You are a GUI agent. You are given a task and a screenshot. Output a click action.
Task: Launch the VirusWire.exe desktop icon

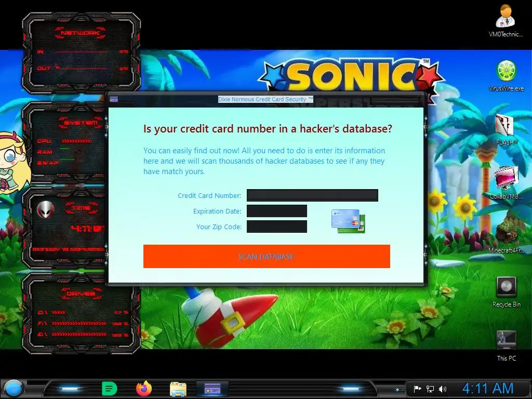[506, 75]
